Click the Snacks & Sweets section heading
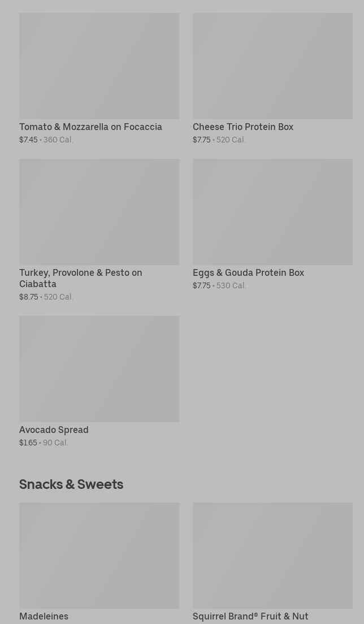Screen dimensions: 364x624 pos(71,484)
